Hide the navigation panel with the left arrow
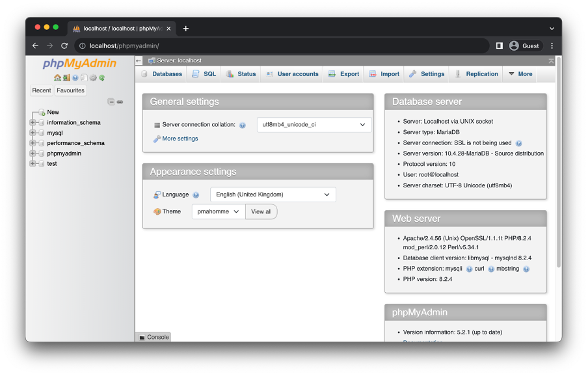Screen dimensions: 588x376 [x=139, y=60]
